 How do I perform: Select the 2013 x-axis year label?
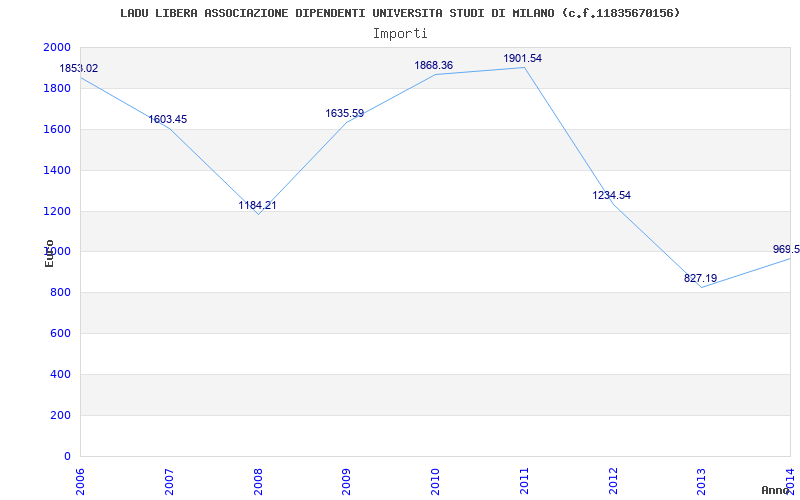tap(702, 482)
